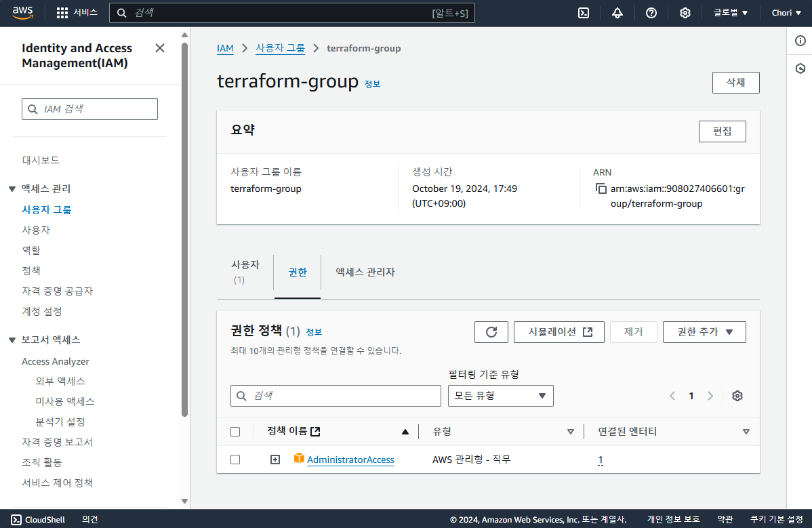Launch CloudShell from the top bar icon

[x=584, y=13]
